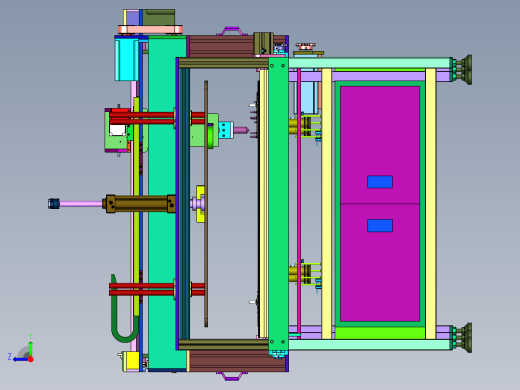The width and height of the screenshot is (520, 390).
Task: Select the blue cap at cylinder rod end
Action: tap(54, 204)
